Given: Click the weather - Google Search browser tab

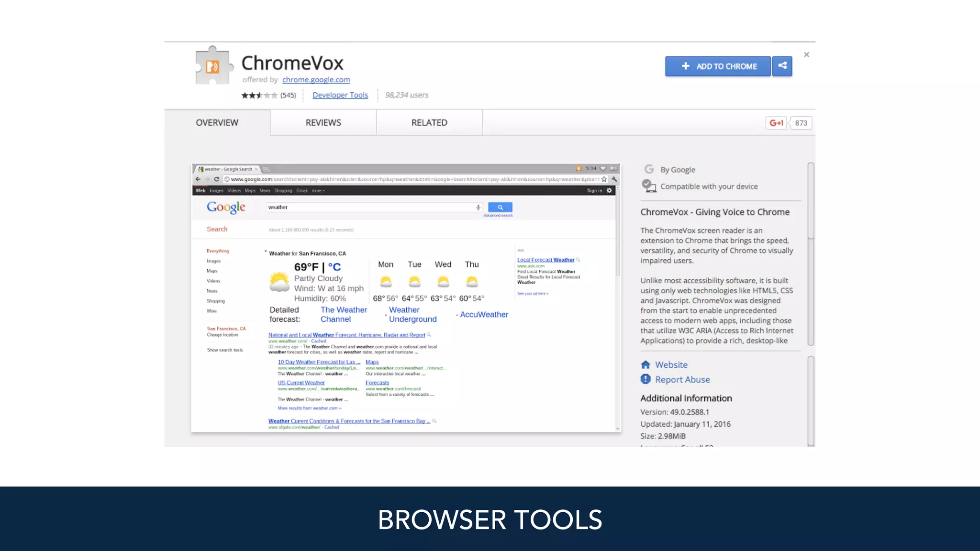Looking at the screenshot, I should coord(228,169).
